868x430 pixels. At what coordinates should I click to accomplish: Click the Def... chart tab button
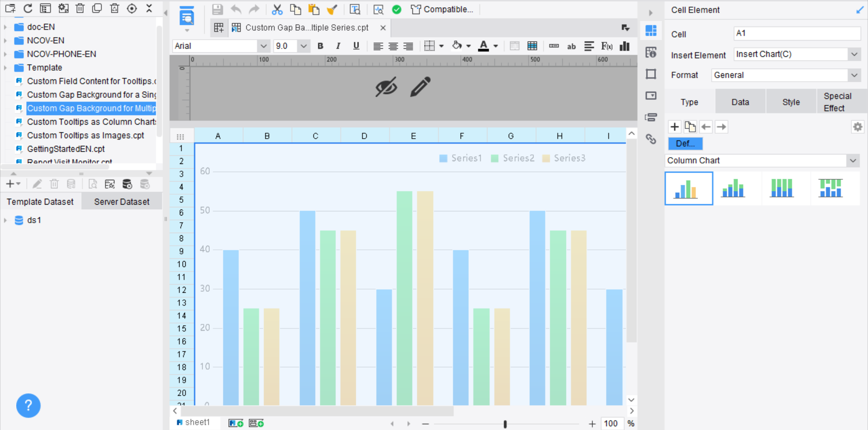point(685,144)
